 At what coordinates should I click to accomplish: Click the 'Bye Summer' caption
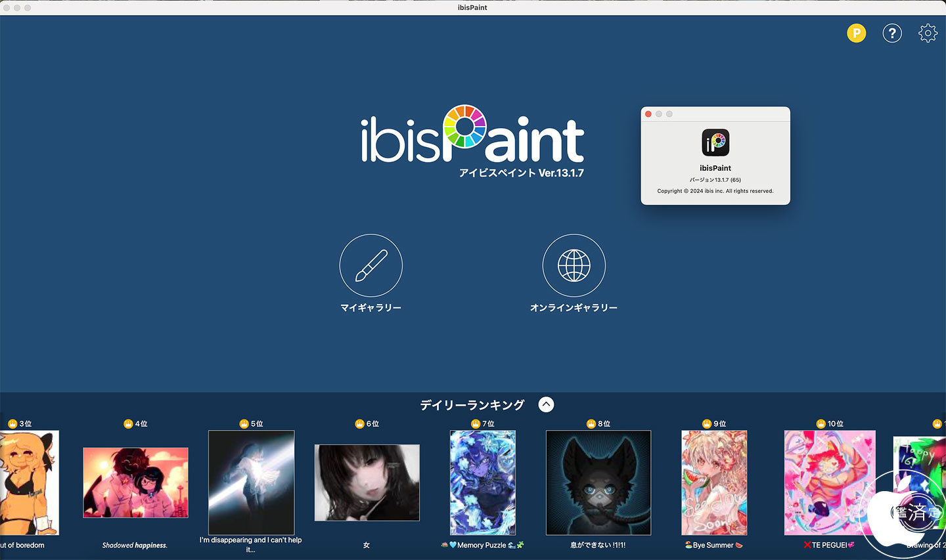pos(713,546)
